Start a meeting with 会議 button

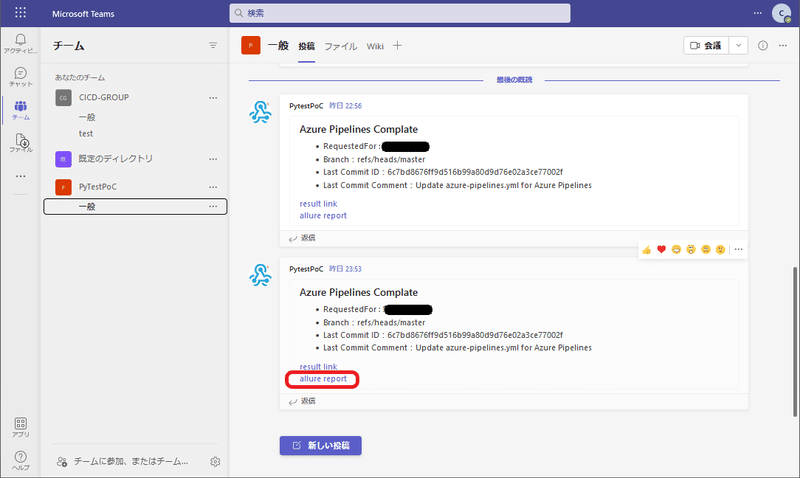tap(706, 45)
